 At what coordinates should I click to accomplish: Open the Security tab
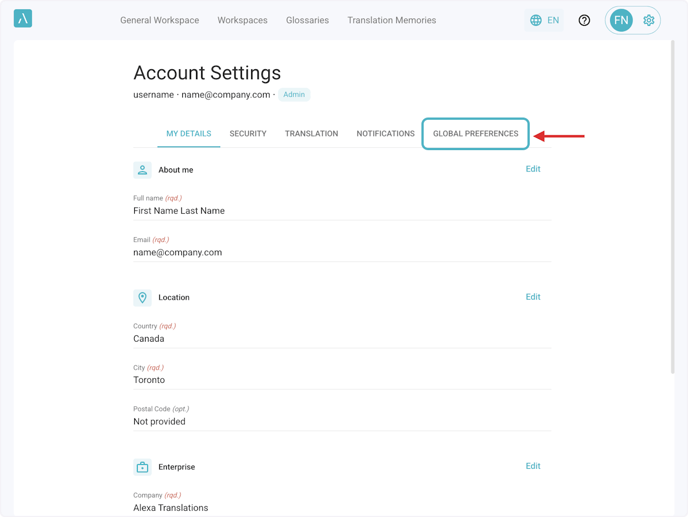click(x=248, y=134)
